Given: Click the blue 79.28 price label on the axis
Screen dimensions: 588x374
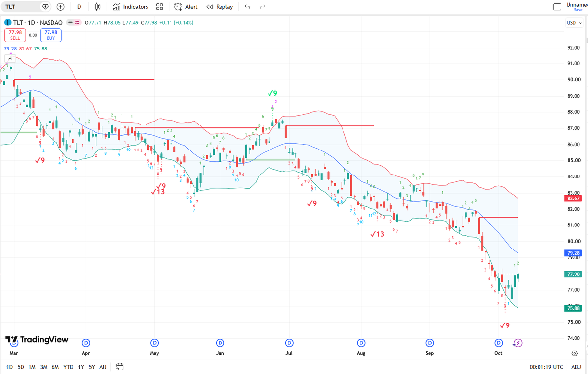Looking at the screenshot, I should (x=573, y=253).
